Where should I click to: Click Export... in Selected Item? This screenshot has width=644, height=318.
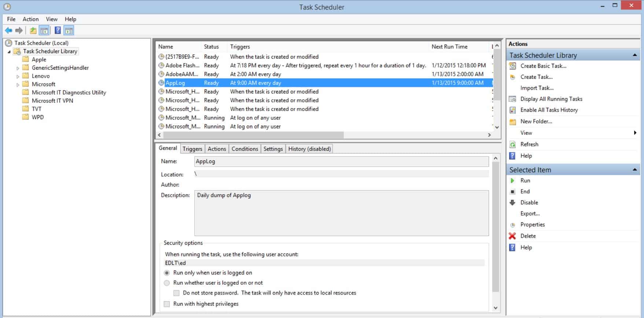(x=530, y=214)
